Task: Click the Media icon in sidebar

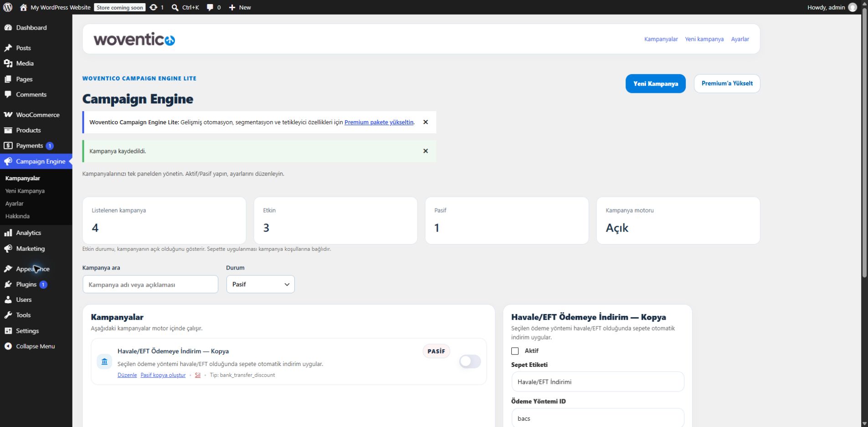Action: click(8, 63)
